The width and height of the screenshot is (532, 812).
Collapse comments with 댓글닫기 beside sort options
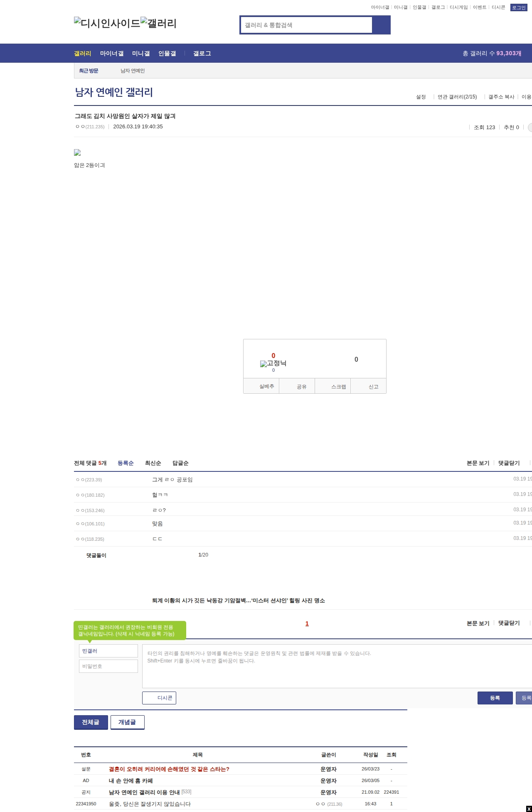pos(509,463)
